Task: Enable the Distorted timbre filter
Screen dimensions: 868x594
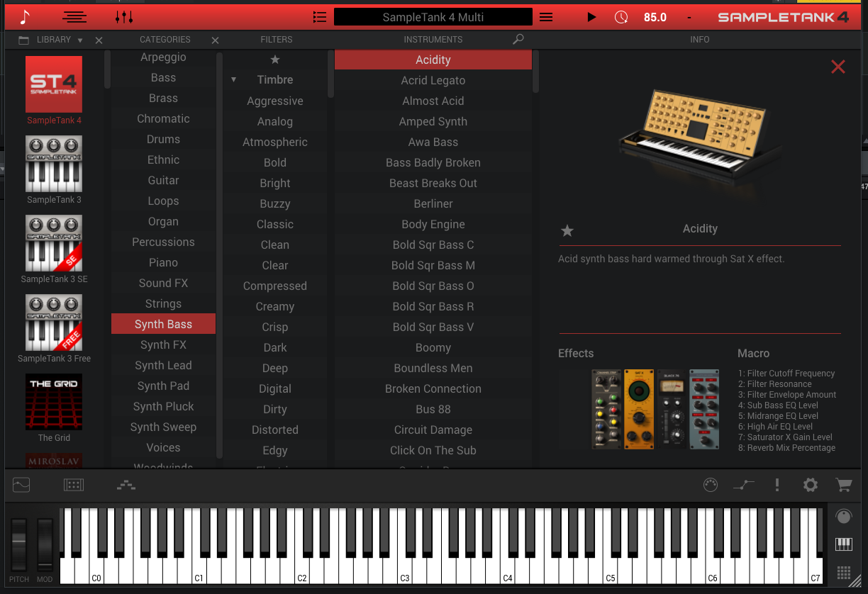Action: coord(275,430)
